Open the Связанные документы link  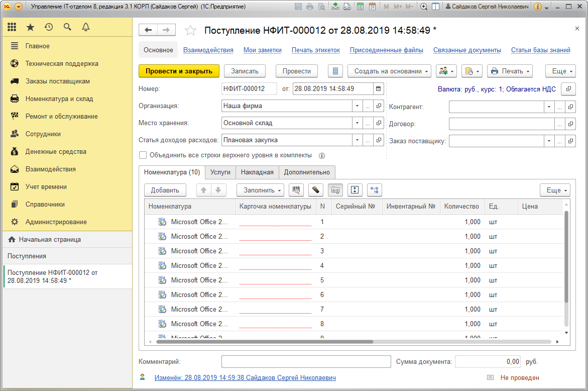[467, 50]
